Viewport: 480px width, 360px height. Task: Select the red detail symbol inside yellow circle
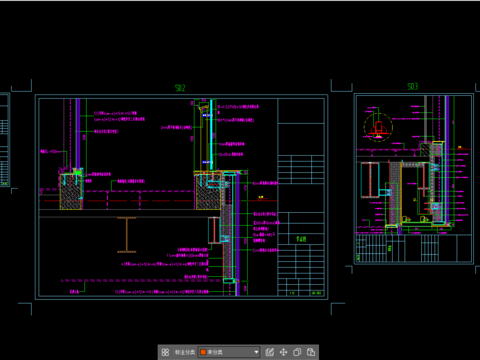point(378,128)
